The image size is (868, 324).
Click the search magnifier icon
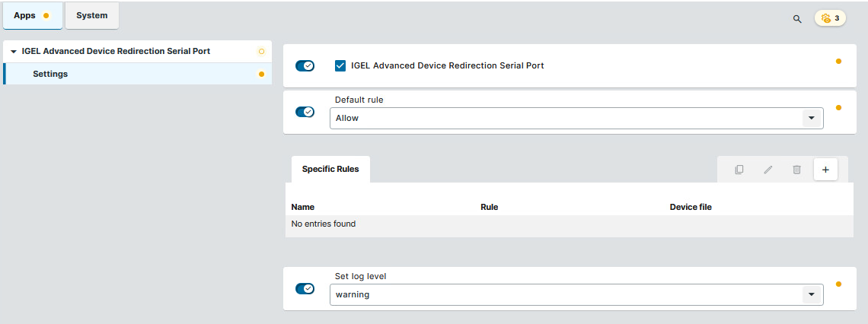pyautogui.click(x=797, y=18)
